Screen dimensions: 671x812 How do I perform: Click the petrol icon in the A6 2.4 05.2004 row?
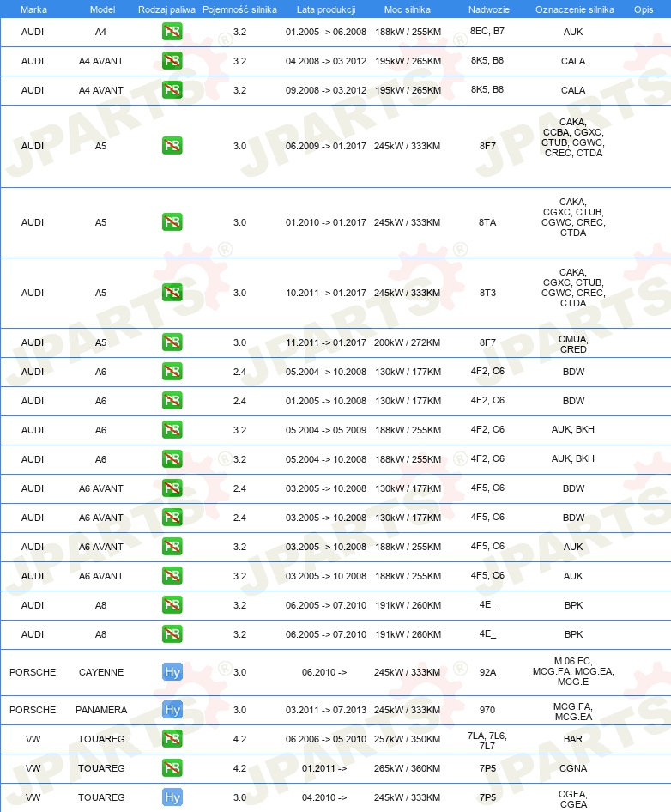(x=172, y=372)
